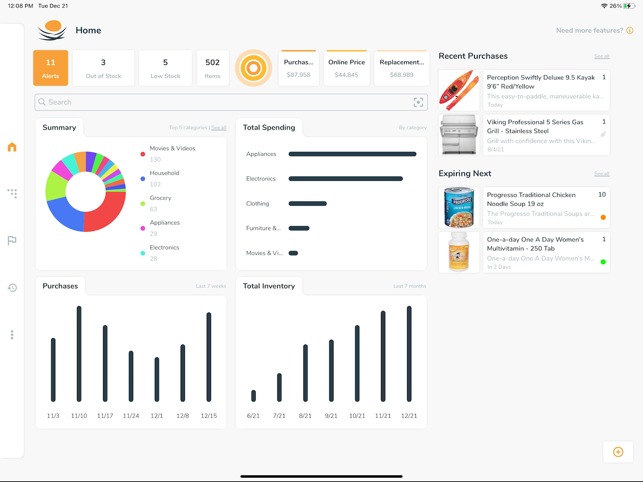The height and width of the screenshot is (482, 643).
Task: Select the Total Inventory tab
Action: [269, 286]
